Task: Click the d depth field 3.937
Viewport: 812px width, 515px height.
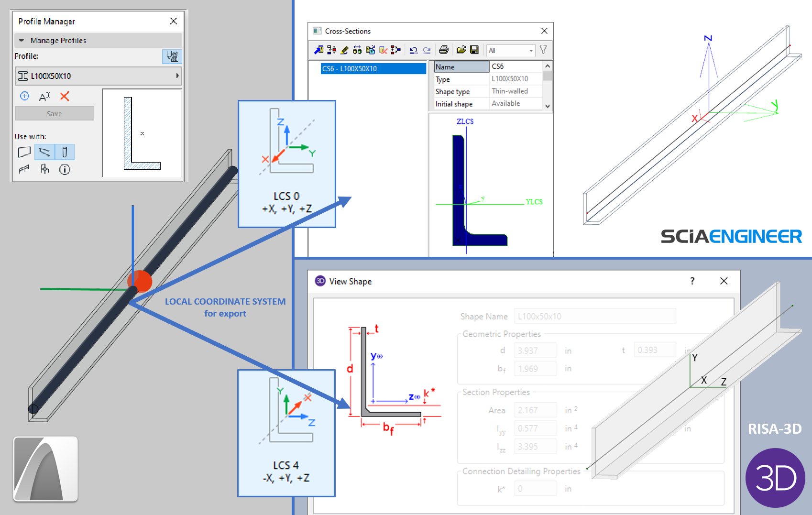Action: pyautogui.click(x=535, y=351)
